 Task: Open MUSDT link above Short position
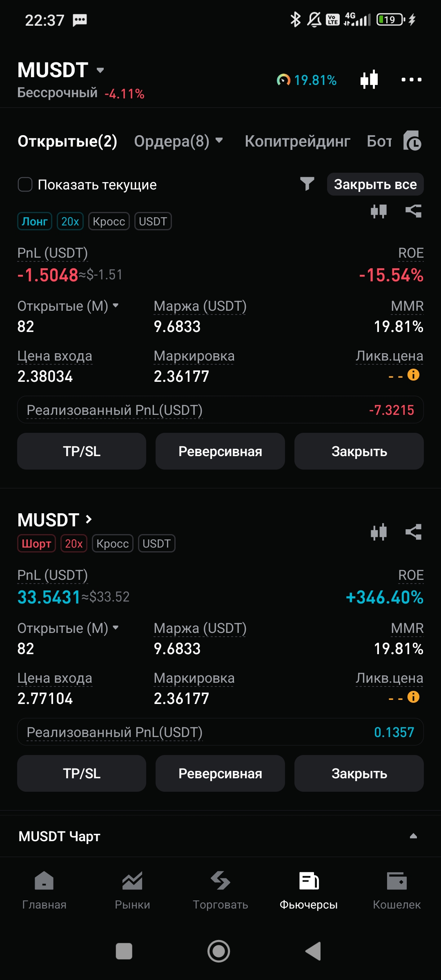tap(55, 520)
